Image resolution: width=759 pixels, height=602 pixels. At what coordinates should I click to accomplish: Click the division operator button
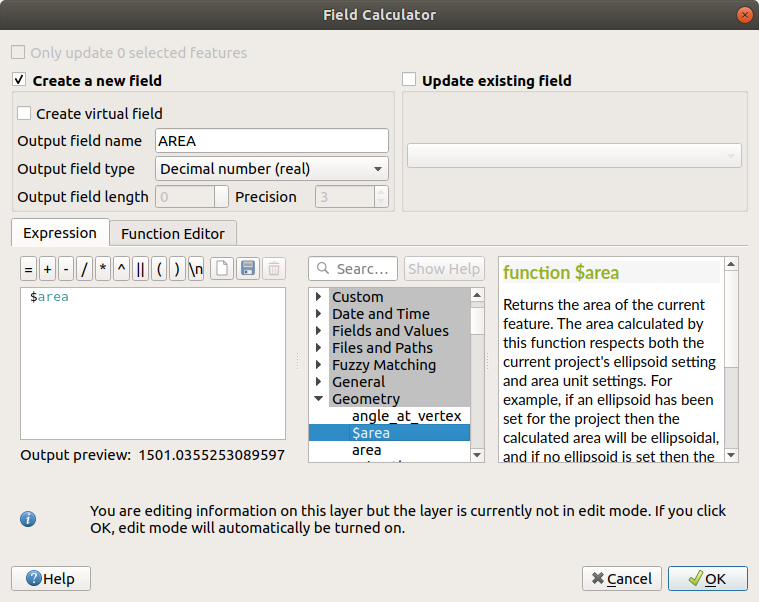coord(84,269)
